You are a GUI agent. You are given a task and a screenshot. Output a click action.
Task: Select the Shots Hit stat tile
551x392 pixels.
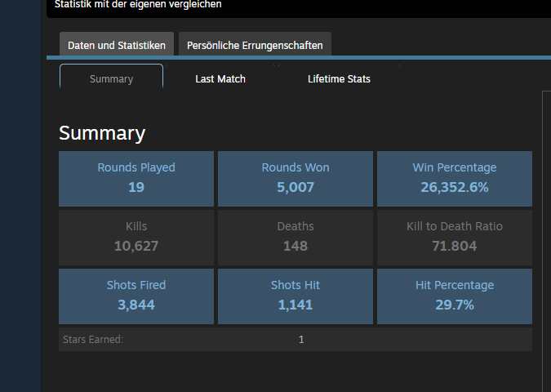pyautogui.click(x=295, y=296)
